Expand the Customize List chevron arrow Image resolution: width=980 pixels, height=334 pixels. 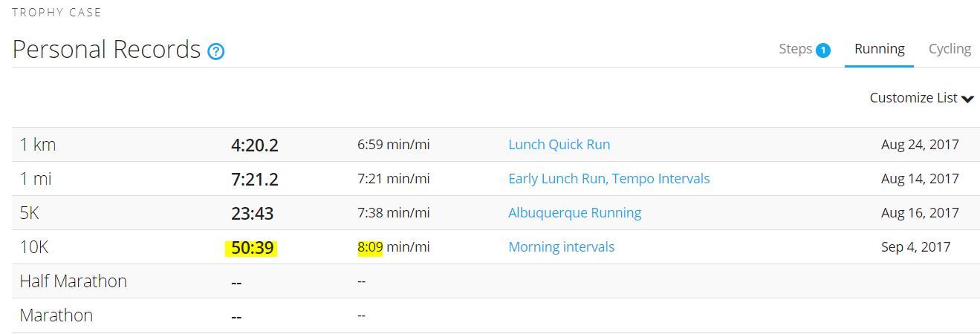(967, 99)
